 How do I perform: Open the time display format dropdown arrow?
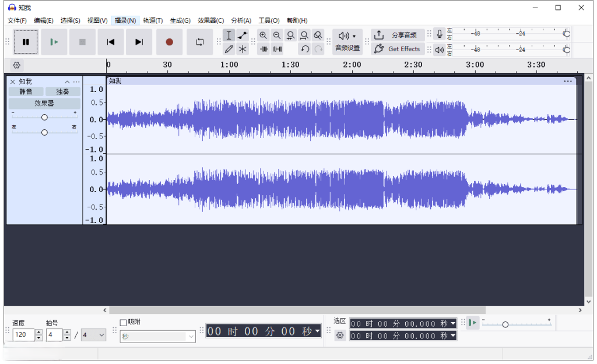tap(318, 331)
